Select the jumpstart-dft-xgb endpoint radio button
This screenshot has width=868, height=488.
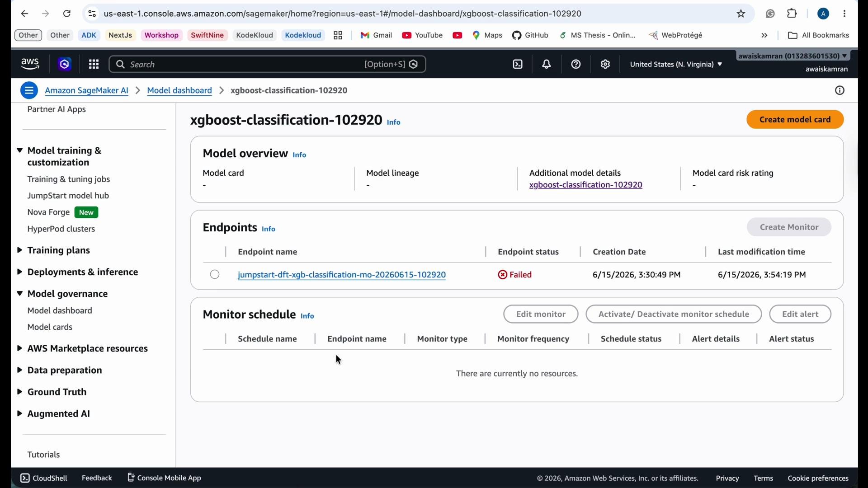pyautogui.click(x=215, y=275)
